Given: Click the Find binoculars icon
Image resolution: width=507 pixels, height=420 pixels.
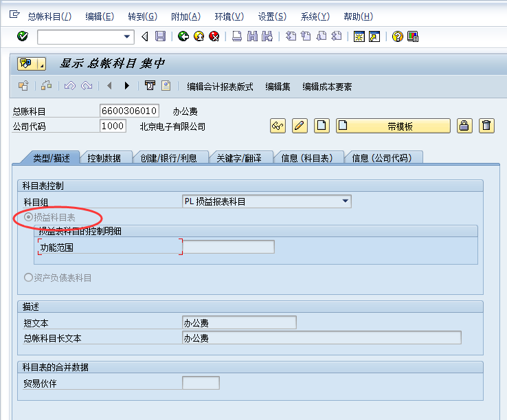Looking at the screenshot, I should (252, 36).
